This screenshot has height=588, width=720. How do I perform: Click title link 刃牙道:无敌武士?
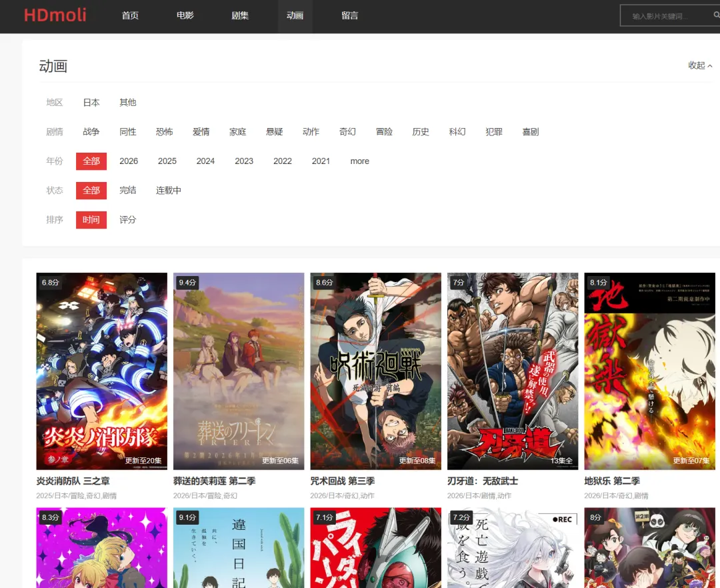[483, 481]
